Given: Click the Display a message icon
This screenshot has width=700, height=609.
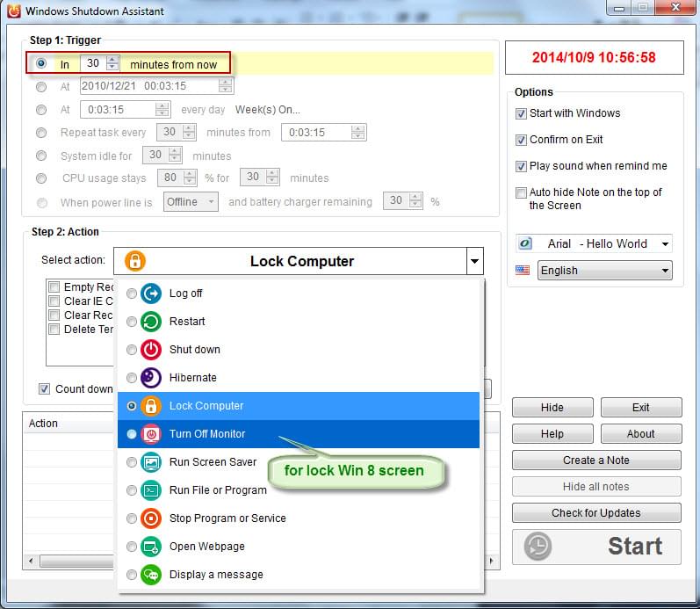Looking at the screenshot, I should click(x=151, y=575).
